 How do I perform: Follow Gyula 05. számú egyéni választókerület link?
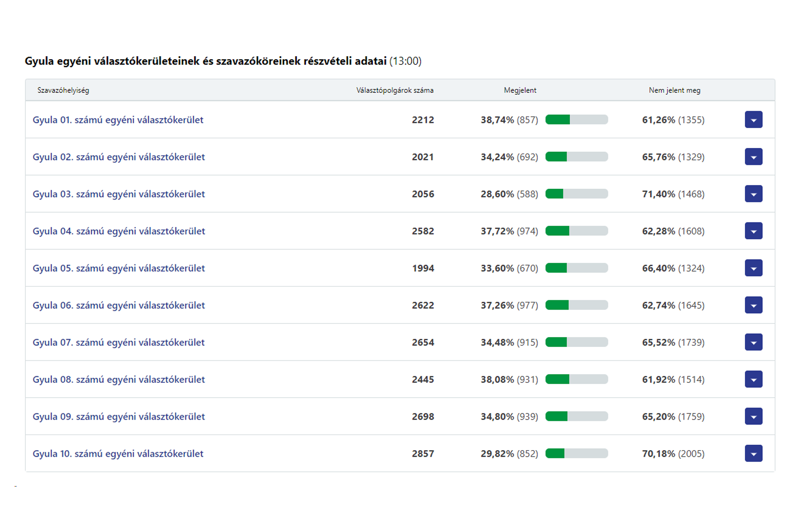point(119,268)
